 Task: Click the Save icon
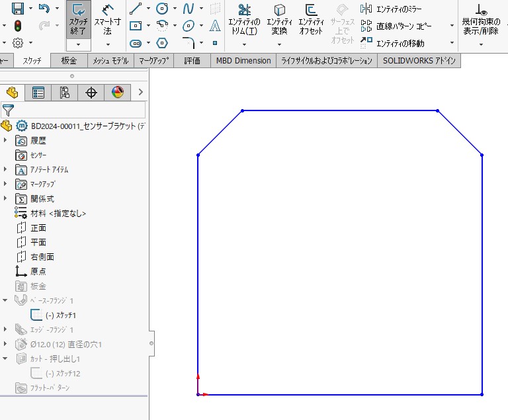(x=17, y=9)
